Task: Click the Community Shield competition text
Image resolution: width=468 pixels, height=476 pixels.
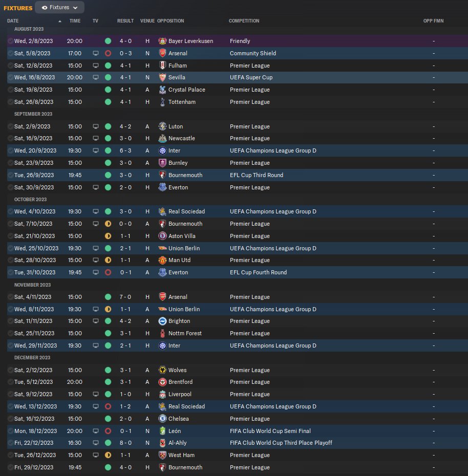Action: (x=253, y=53)
